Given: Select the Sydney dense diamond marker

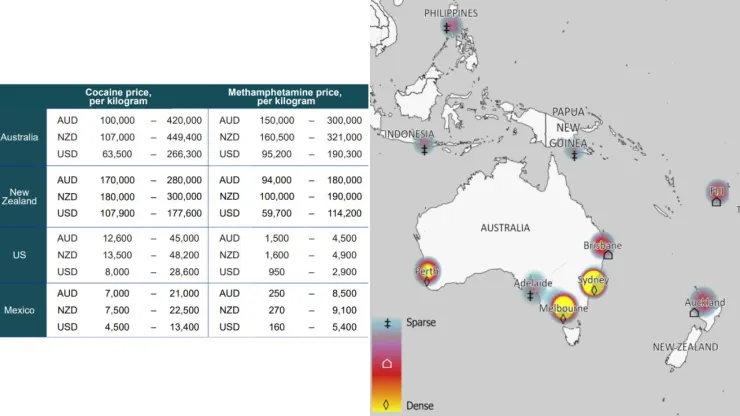Looking at the screenshot, I should click(x=594, y=290).
